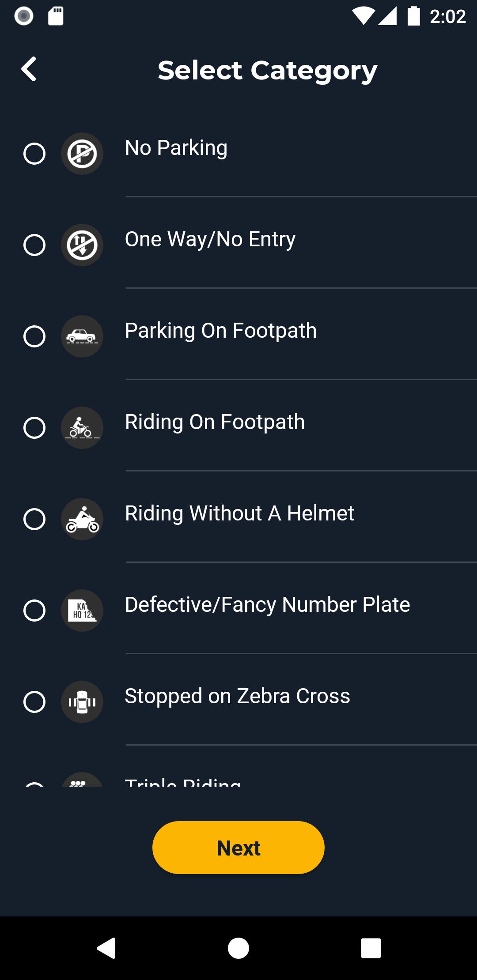Viewport: 477px width, 980px height.
Task: Tap the Defective/Fancy Number Plate label
Action: coord(268,605)
